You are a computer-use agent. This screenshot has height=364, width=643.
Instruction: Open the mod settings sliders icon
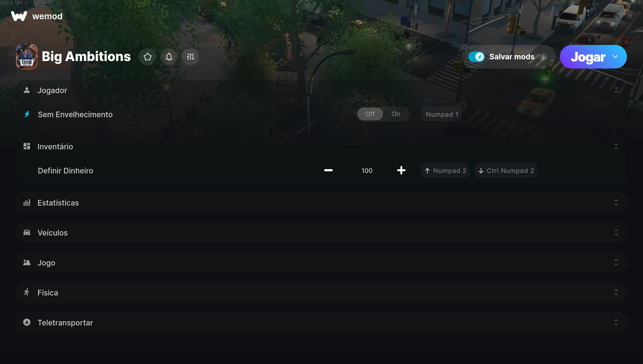click(190, 57)
